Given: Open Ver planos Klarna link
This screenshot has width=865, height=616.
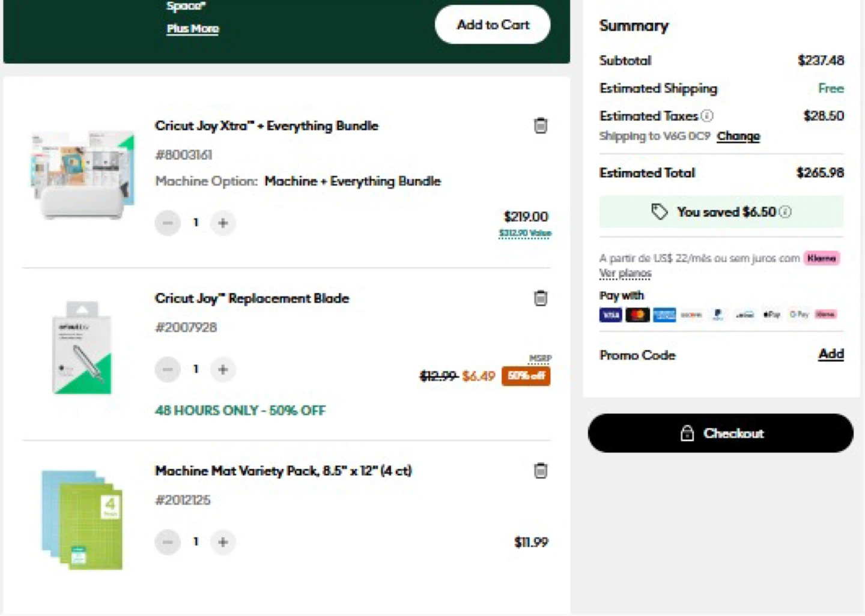Looking at the screenshot, I should (x=625, y=273).
